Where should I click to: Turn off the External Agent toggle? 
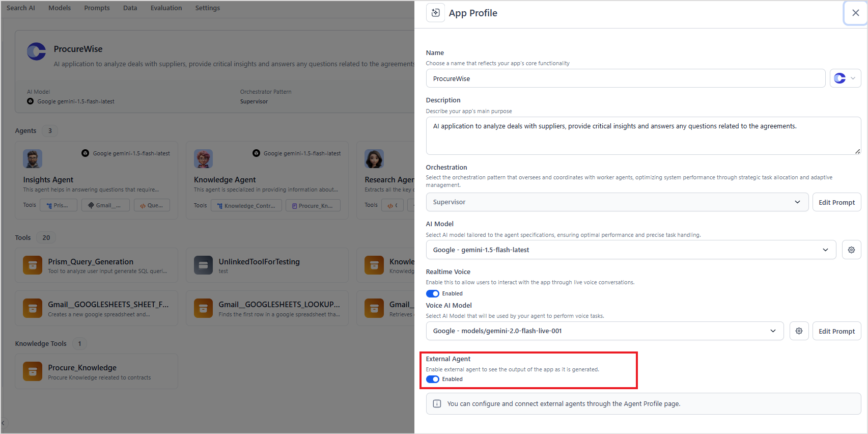pos(433,379)
